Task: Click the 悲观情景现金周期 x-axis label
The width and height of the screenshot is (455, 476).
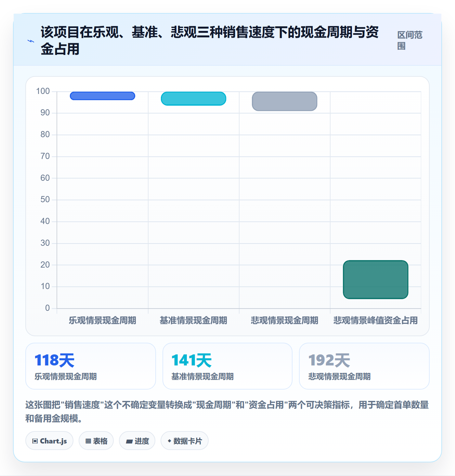Action: pos(284,321)
